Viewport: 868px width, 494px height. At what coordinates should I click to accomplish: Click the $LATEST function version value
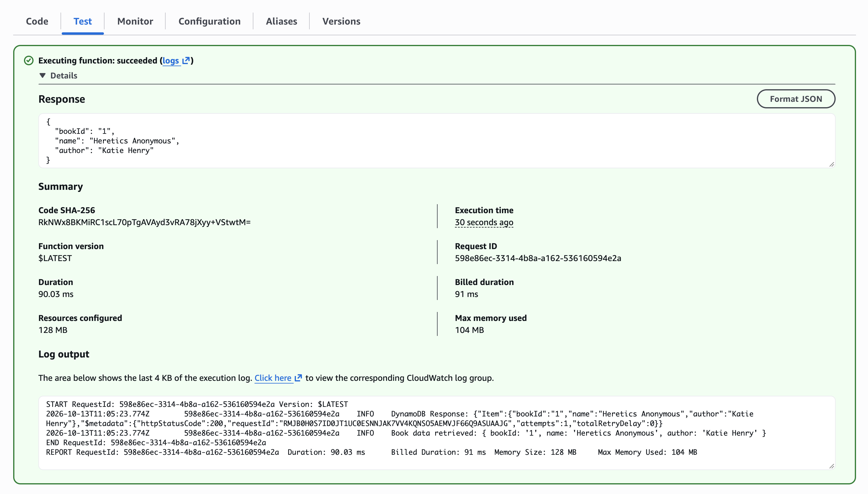(x=55, y=258)
